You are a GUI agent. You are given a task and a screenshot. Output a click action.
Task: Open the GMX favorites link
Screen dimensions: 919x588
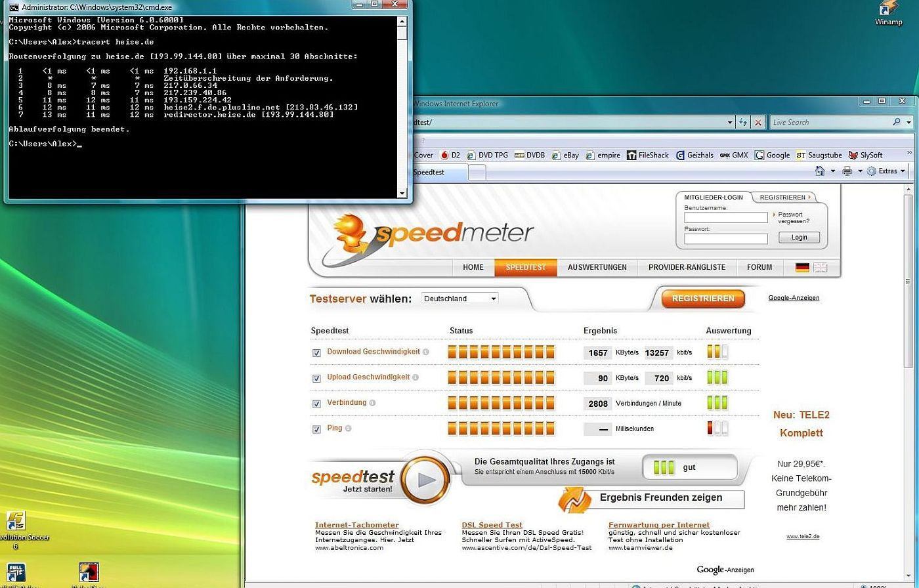[734, 155]
